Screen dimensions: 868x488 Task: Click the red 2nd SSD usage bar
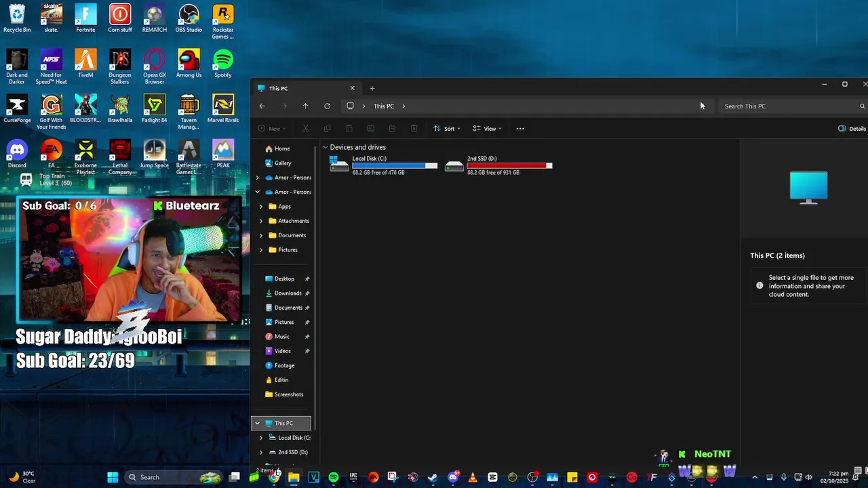pyautogui.click(x=510, y=165)
